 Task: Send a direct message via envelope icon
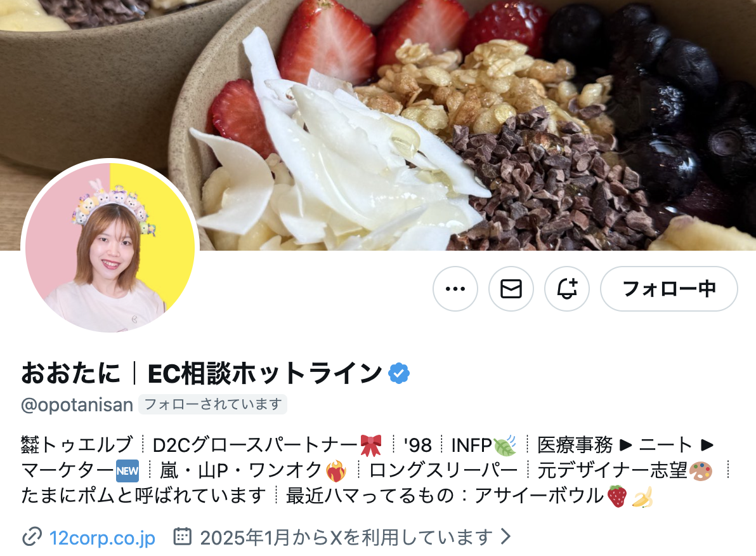[x=511, y=289]
